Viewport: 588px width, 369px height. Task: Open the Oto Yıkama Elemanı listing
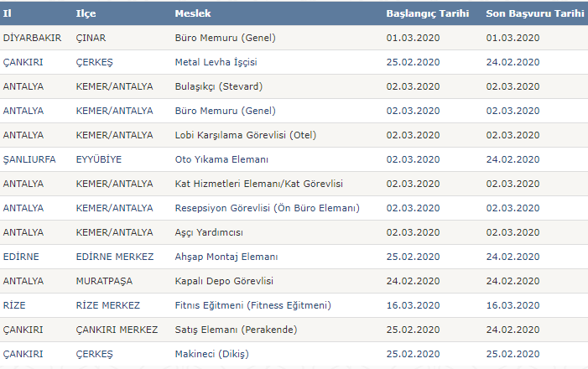(221, 159)
